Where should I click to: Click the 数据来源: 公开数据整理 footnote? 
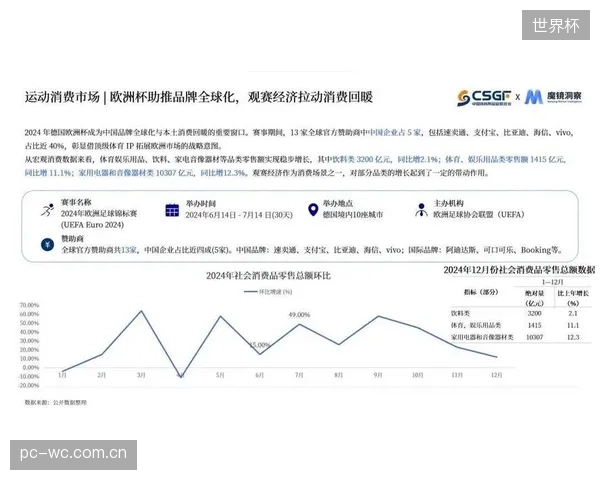tap(56, 402)
